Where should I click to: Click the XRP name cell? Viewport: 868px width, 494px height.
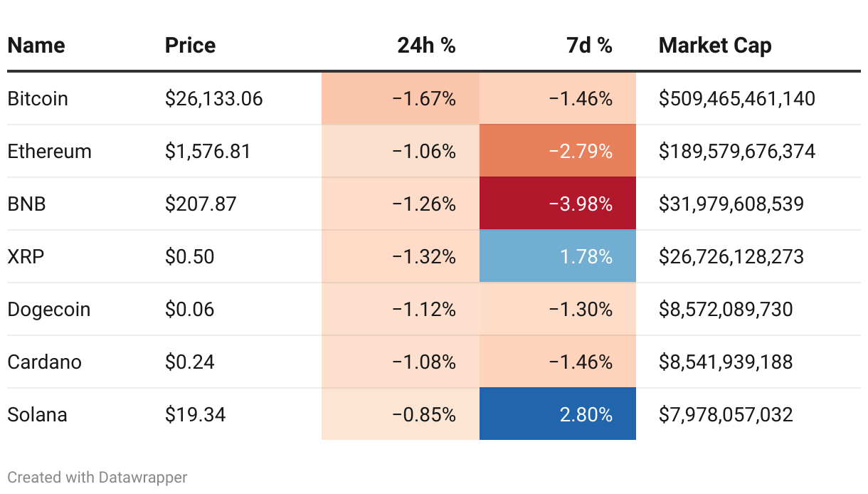26,256
